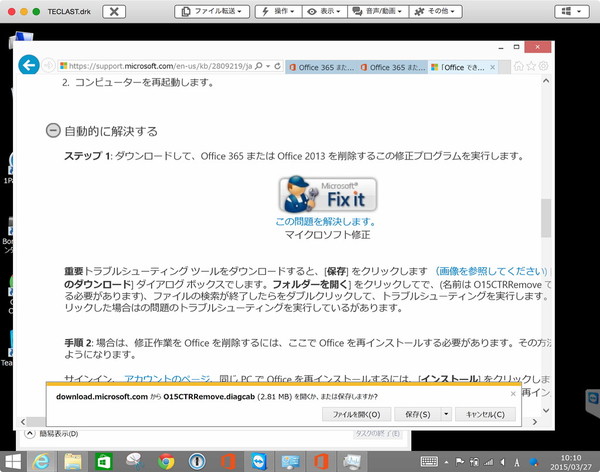Click the horizontal scroll right arrow

535,421
